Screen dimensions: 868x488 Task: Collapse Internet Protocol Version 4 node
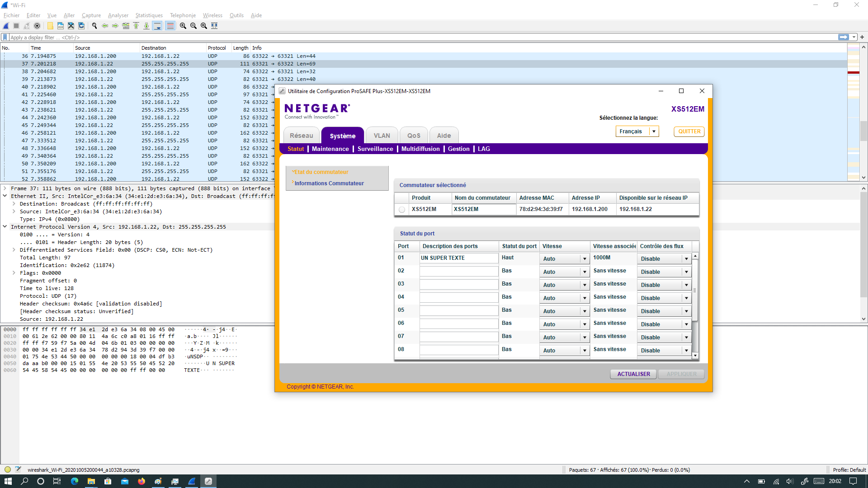coord(5,227)
